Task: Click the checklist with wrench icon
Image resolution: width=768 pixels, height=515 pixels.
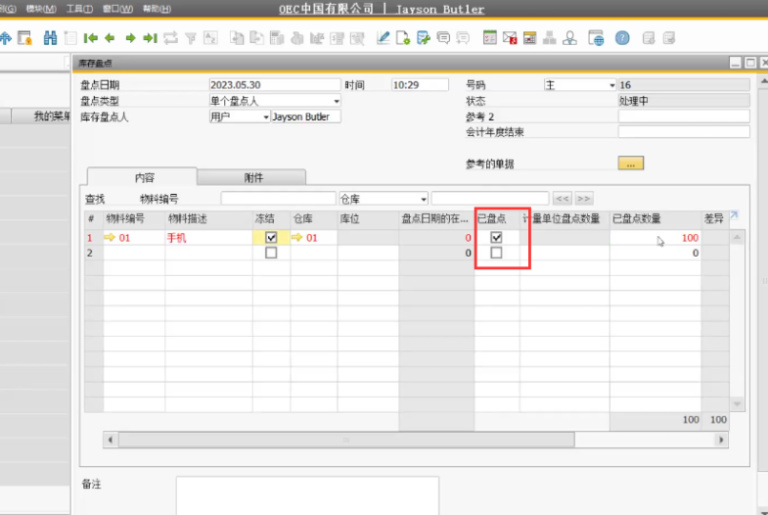Action: (x=423, y=38)
